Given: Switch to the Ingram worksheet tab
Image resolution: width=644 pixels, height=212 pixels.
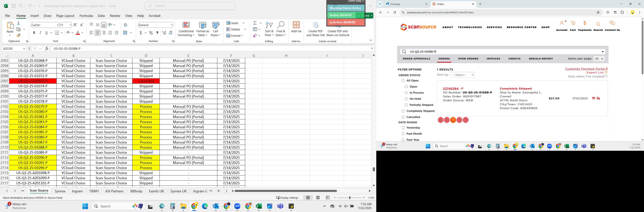Looking at the screenshot, I should coord(77,191).
